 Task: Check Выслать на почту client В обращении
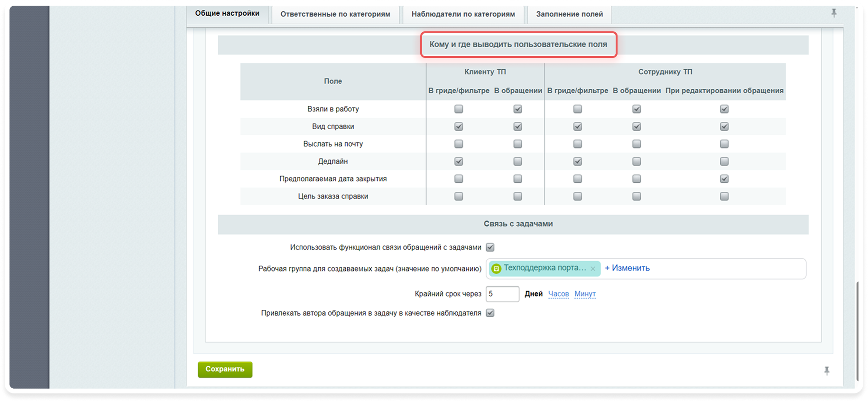[x=517, y=144]
